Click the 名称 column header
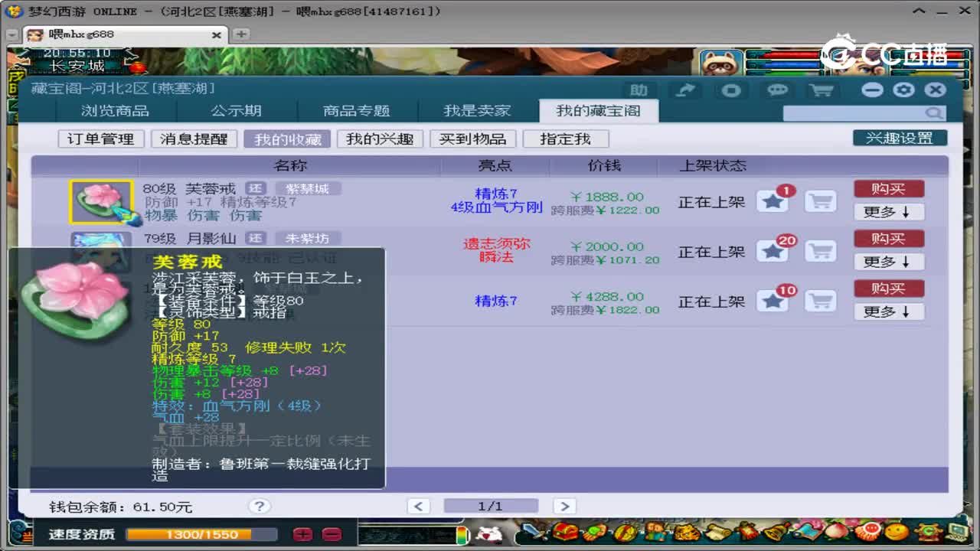Image resolution: width=980 pixels, height=551 pixels. pyautogui.click(x=290, y=165)
